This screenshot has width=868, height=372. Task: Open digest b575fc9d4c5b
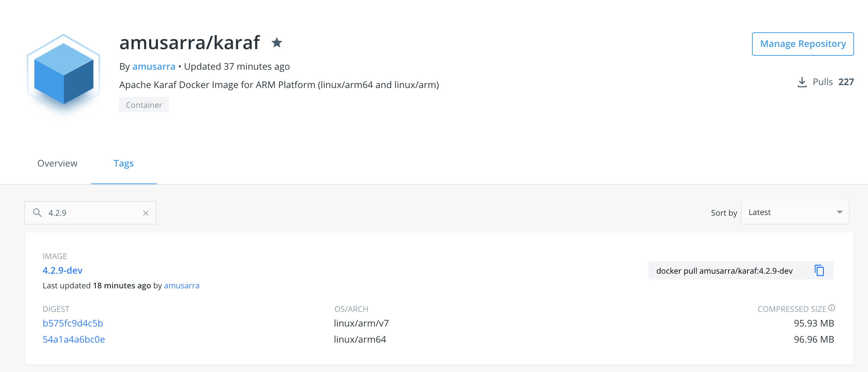pyautogui.click(x=73, y=323)
